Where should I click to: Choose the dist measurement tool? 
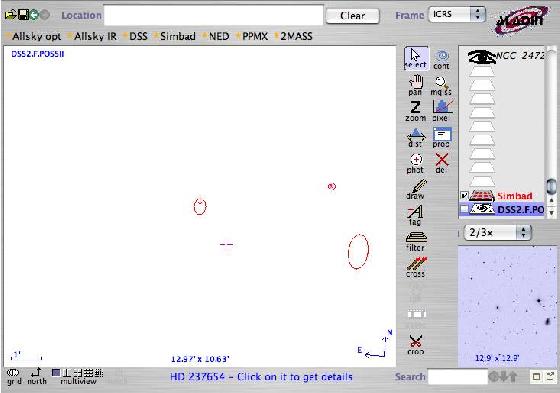(x=416, y=138)
